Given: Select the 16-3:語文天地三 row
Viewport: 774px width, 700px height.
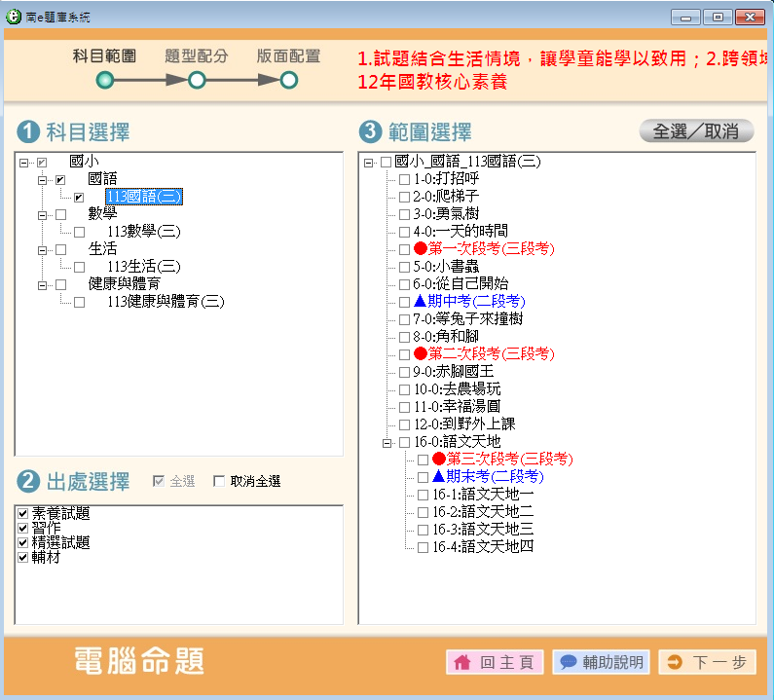Looking at the screenshot, I should pos(483,529).
